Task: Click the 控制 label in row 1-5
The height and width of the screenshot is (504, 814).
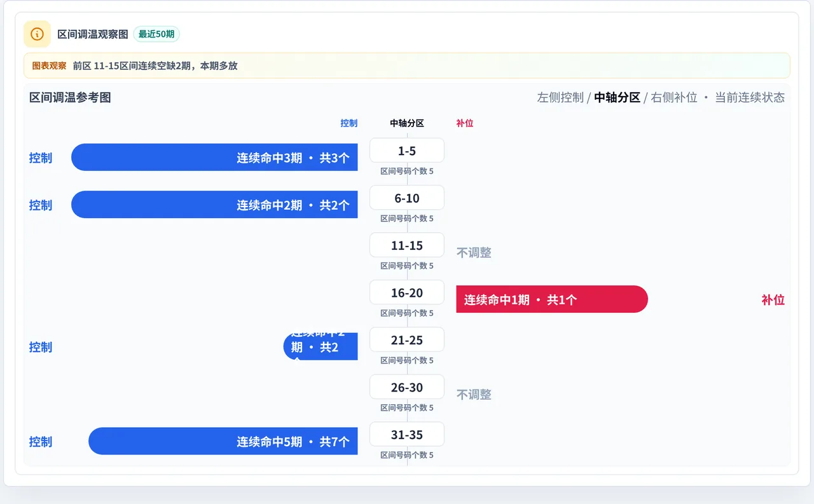Action: (x=41, y=158)
